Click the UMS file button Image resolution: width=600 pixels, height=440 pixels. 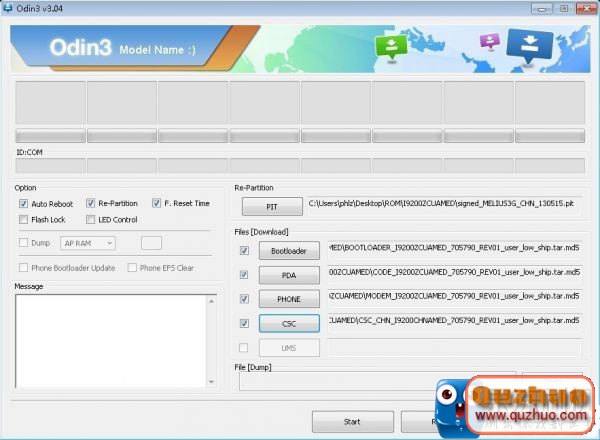pyautogui.click(x=289, y=348)
